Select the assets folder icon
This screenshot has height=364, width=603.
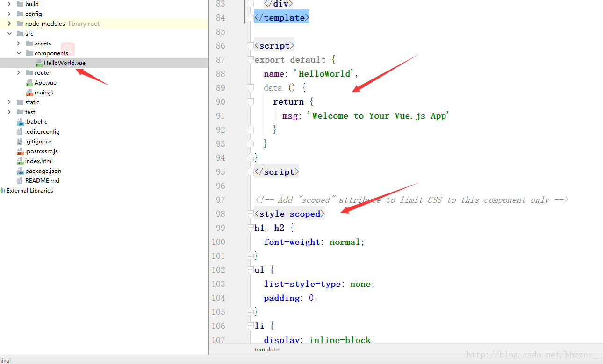click(x=29, y=43)
